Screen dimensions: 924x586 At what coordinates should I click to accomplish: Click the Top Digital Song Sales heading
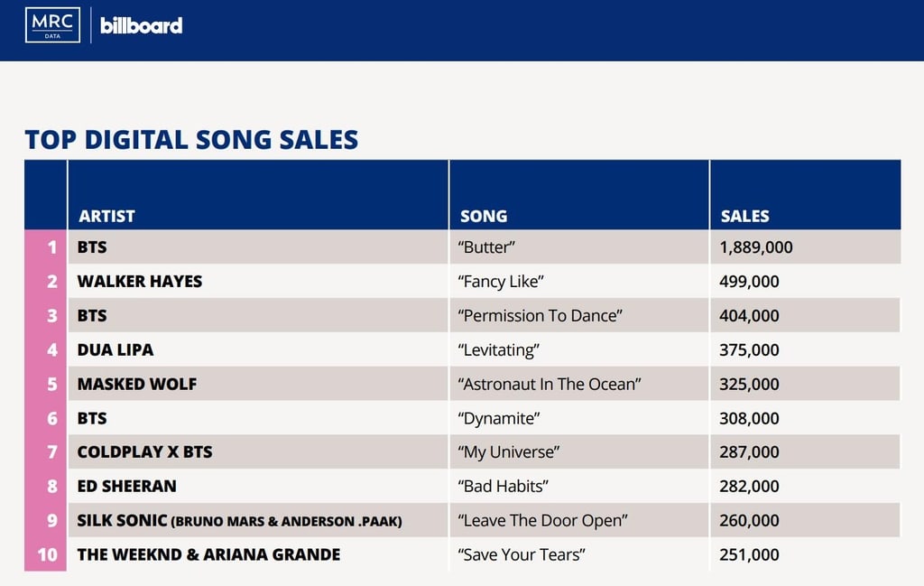pyautogui.click(x=191, y=140)
